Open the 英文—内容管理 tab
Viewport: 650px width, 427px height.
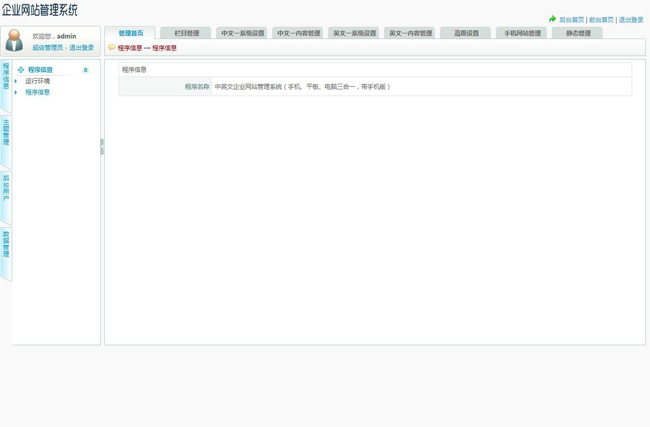point(410,33)
